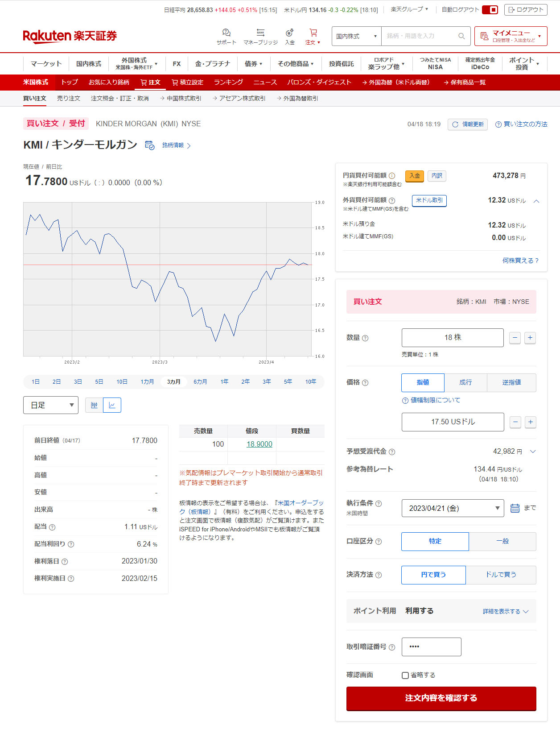560x729 pixels.
Task: Open the order (注文) cart icon
Action: 313,33
